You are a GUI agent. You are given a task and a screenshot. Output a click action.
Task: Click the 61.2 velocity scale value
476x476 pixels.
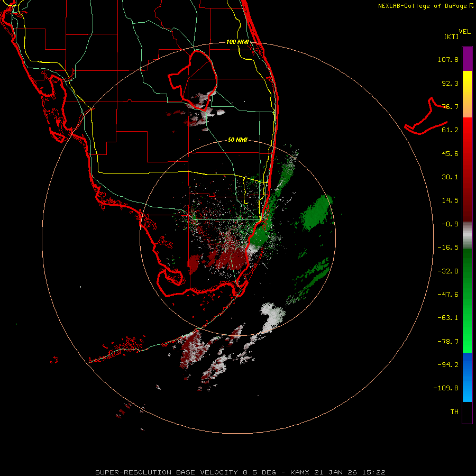coord(450,130)
